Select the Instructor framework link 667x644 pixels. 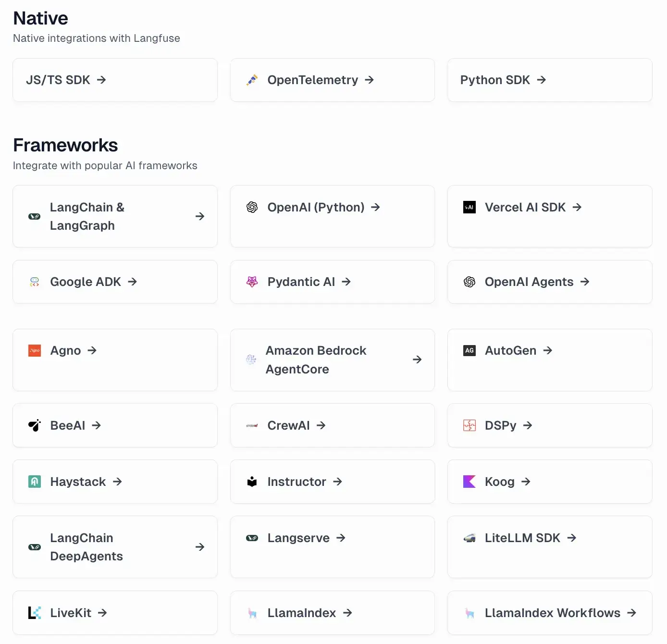click(x=296, y=482)
